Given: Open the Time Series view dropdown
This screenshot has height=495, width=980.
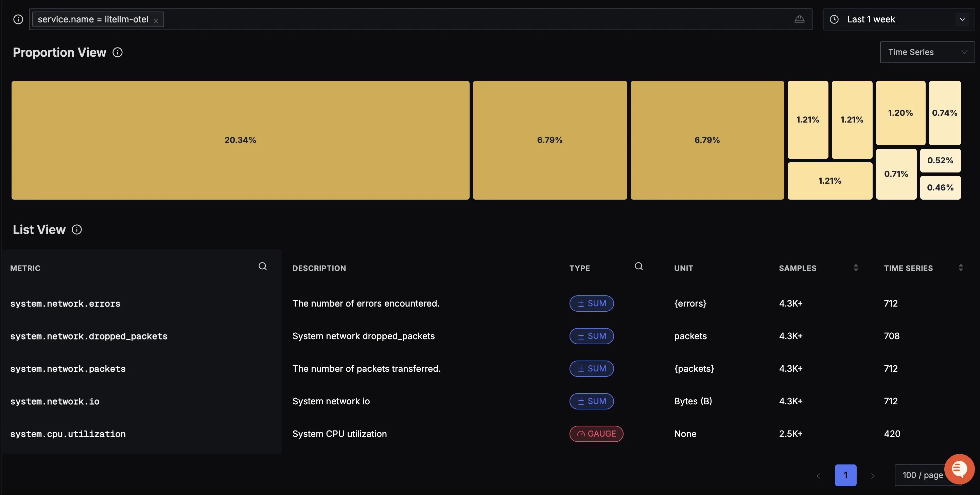Looking at the screenshot, I should click(927, 52).
